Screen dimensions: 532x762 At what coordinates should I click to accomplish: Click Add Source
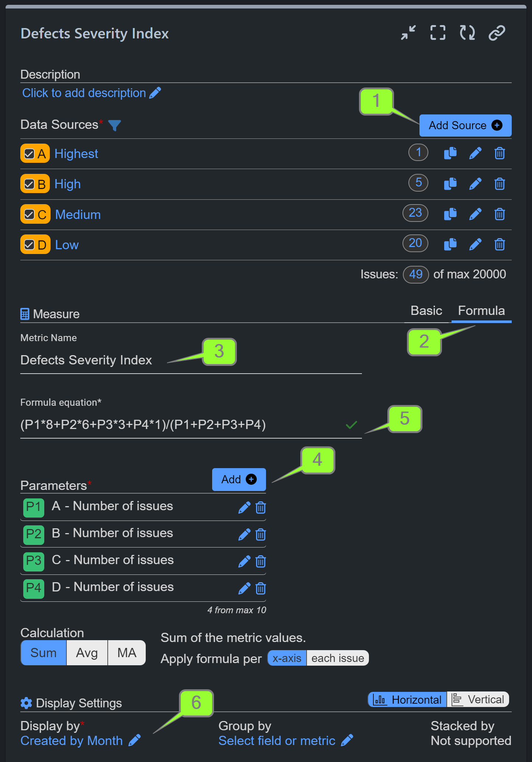pos(465,126)
